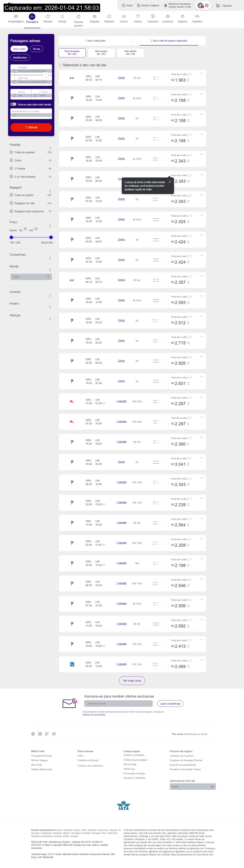This screenshot has height=868, width=244.
Task: Click the maximum price slider handle
Action: (51, 237)
